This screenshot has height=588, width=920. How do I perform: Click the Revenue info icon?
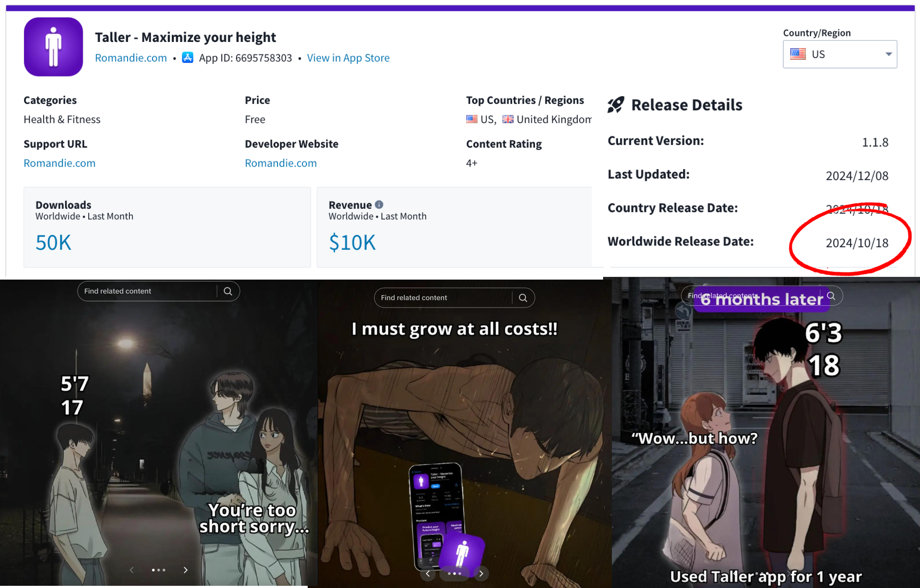(379, 204)
